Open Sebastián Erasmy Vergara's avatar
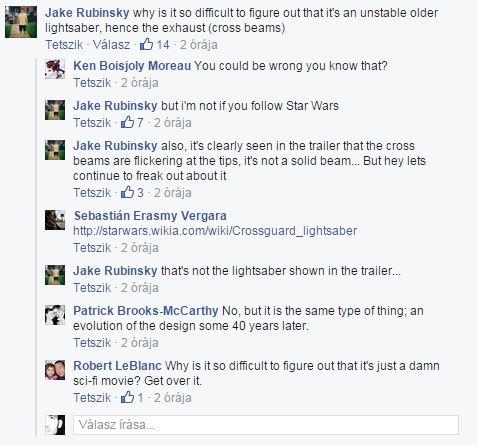This screenshot has height=445, width=477. tap(55, 220)
